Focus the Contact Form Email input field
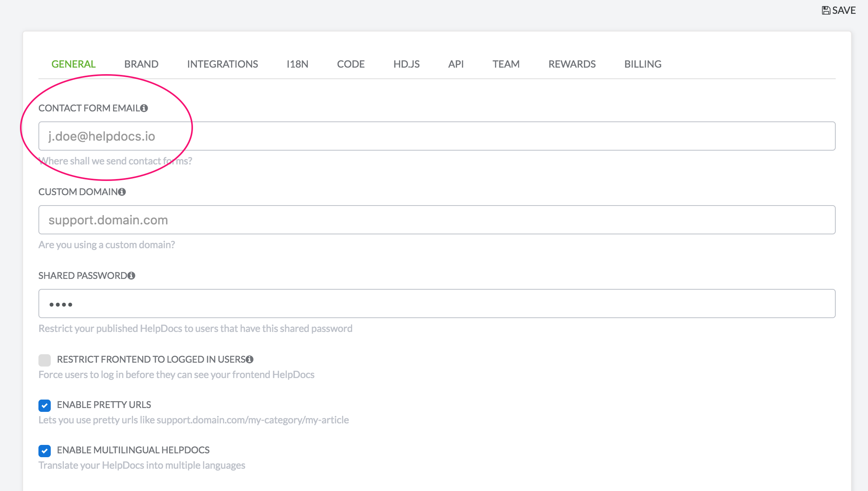 pos(437,136)
